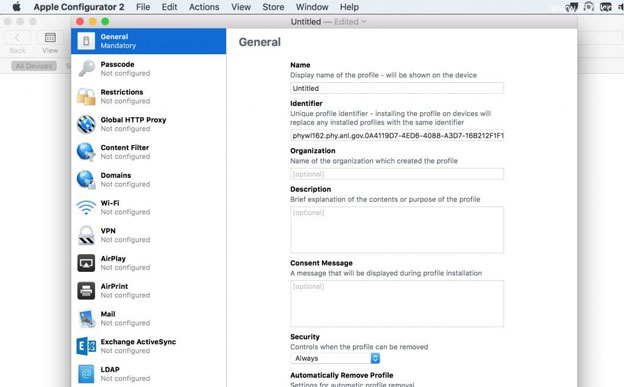Open the Apple menu logo
This screenshot has width=624, height=387.
16,7
